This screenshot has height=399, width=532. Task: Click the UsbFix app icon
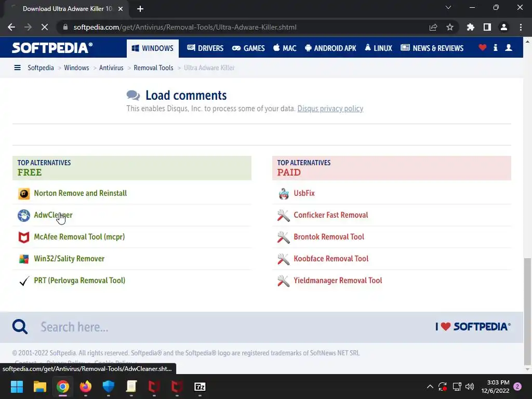[283, 194]
